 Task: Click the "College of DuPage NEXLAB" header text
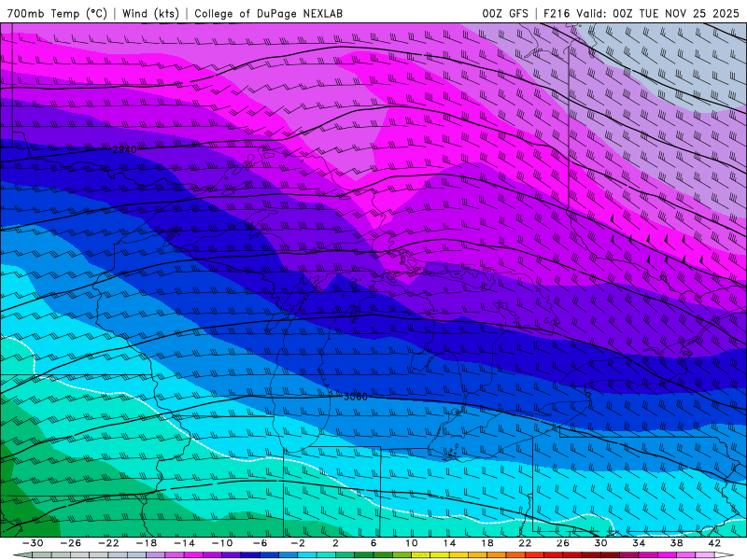268,13
